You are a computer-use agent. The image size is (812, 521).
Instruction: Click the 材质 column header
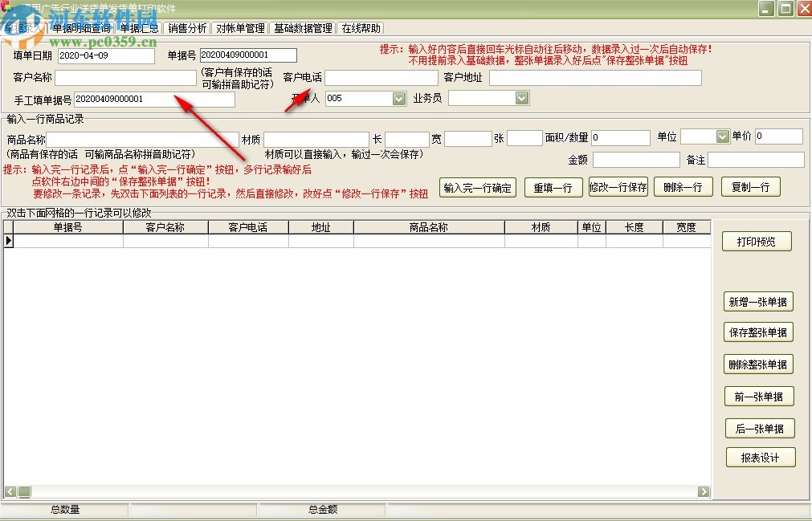click(541, 227)
